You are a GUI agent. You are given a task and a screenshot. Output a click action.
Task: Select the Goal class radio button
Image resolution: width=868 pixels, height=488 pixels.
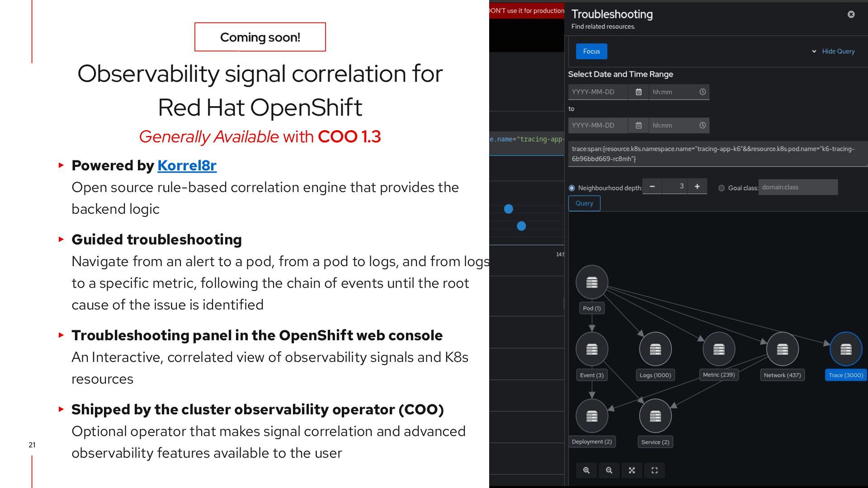coord(722,188)
